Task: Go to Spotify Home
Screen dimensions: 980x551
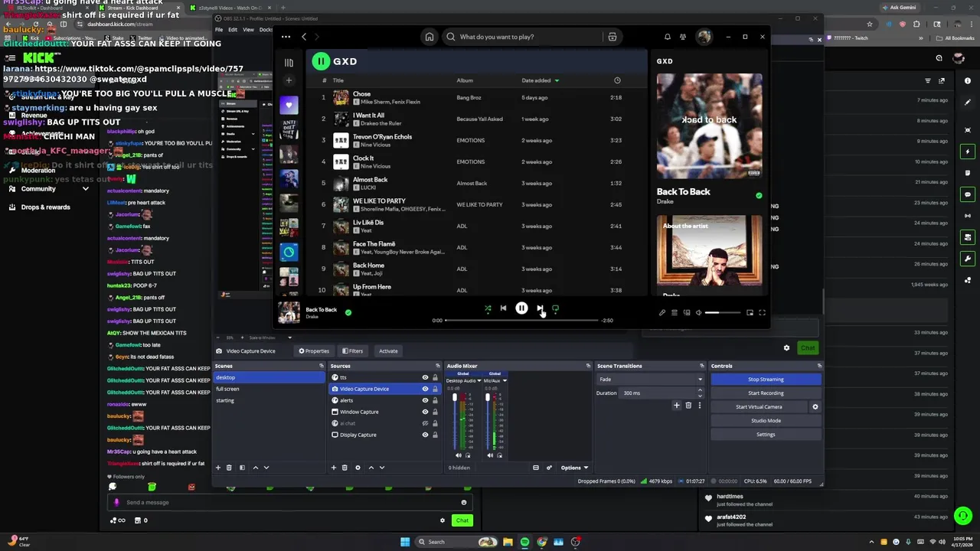Action: [x=430, y=37]
